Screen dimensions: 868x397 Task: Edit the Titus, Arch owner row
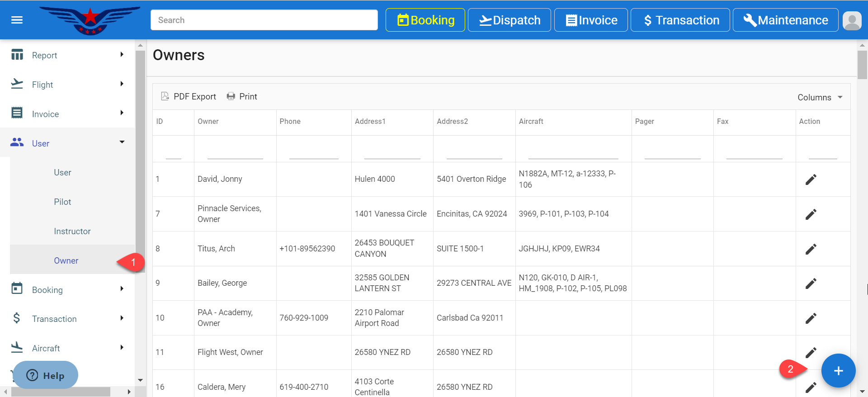[811, 249]
